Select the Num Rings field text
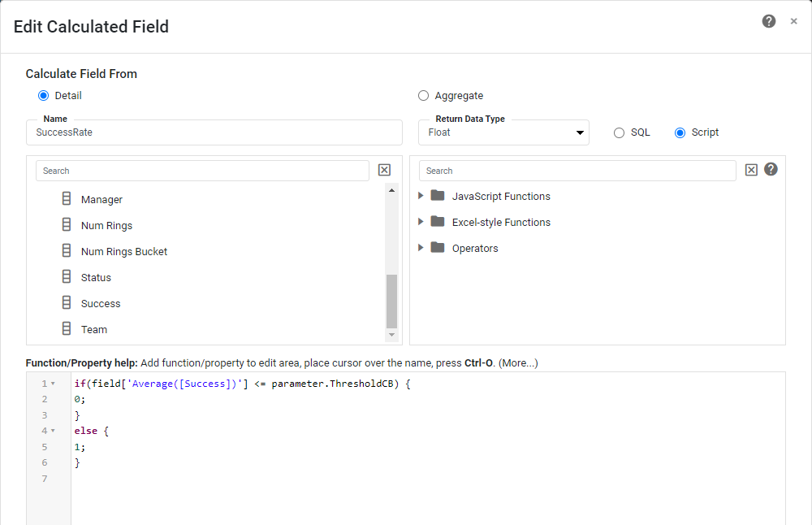Screen dimensions: 812x525 coord(106,225)
